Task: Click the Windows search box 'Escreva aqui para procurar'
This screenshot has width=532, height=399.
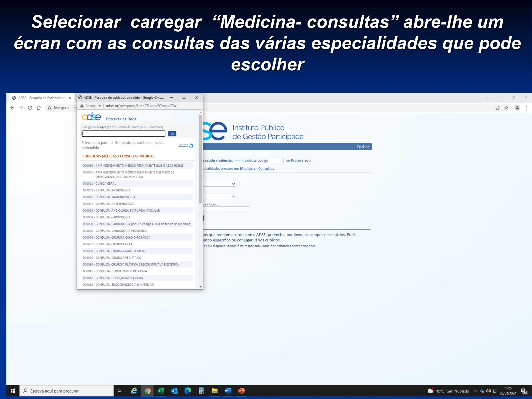Action: click(x=66, y=391)
